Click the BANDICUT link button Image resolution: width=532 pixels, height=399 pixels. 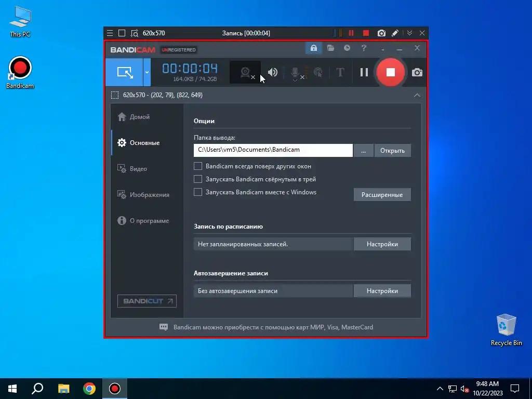coord(147,301)
